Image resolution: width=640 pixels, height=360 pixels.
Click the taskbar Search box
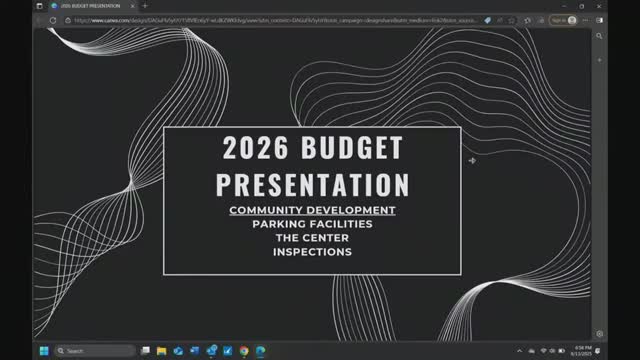[x=95, y=351]
